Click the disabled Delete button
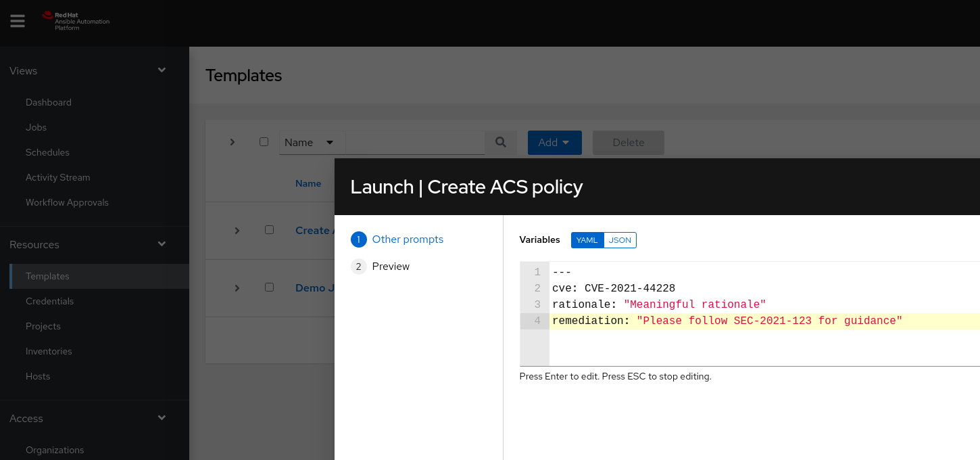980x460 pixels. tap(629, 143)
